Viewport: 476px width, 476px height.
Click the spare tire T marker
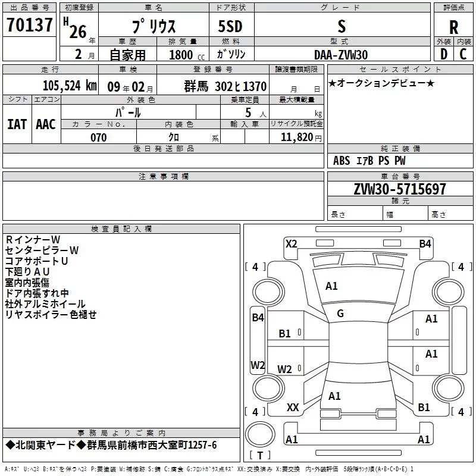click(260, 455)
